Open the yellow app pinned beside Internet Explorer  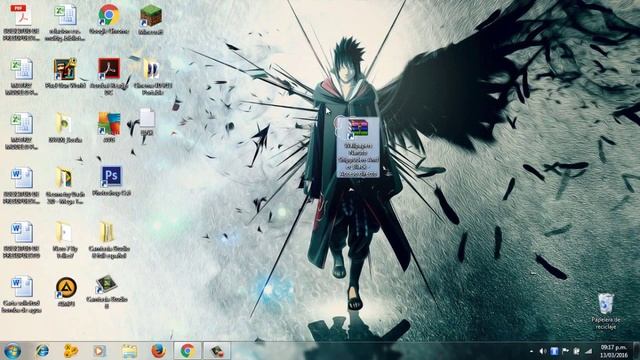(x=71, y=351)
